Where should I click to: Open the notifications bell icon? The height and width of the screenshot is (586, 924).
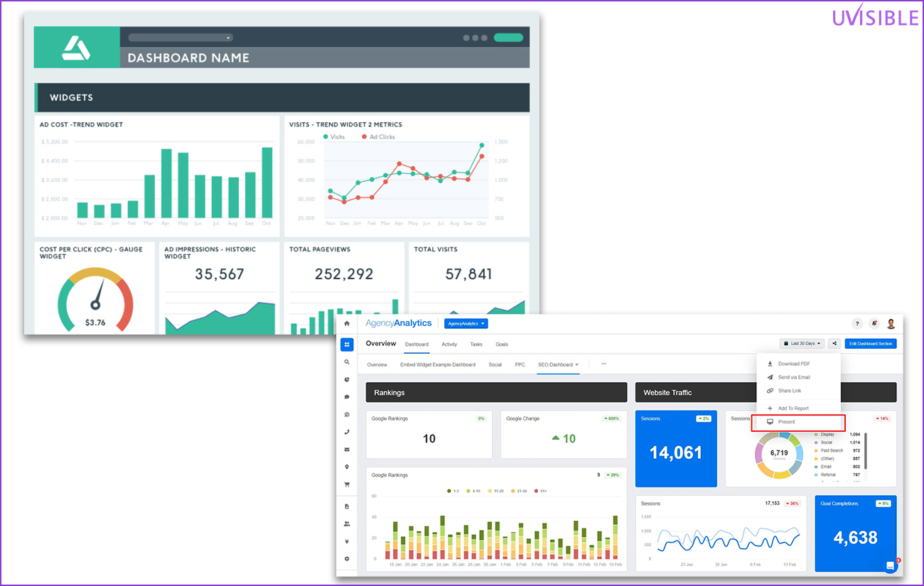point(874,324)
